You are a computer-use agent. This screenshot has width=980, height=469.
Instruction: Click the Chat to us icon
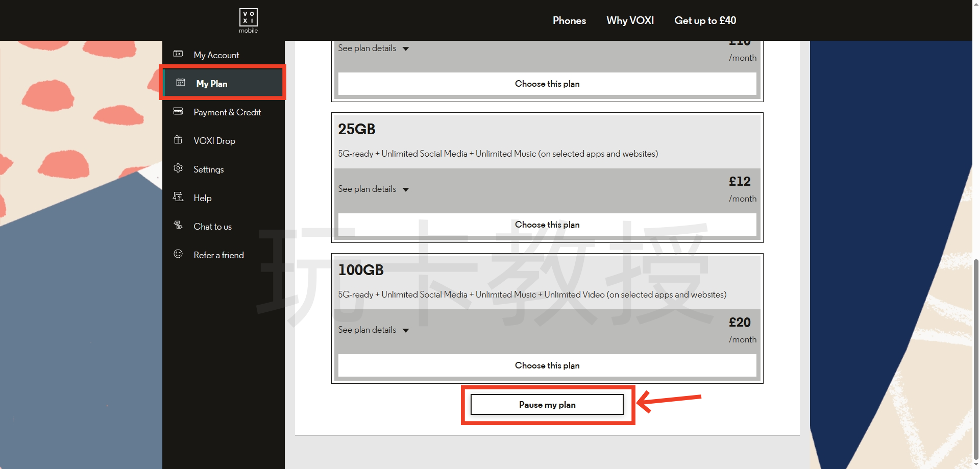click(x=178, y=226)
